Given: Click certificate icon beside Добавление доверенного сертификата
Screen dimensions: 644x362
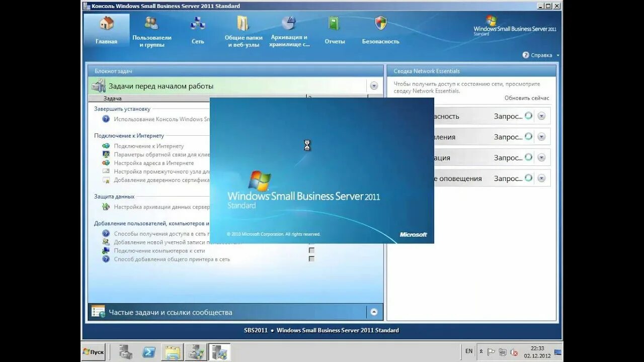Looking at the screenshot, I should tap(106, 180).
